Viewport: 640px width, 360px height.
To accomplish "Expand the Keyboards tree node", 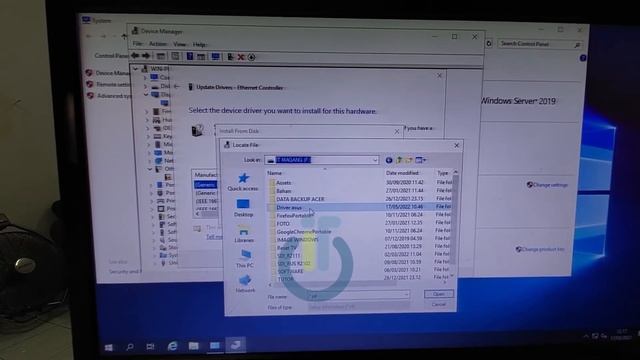I will 148,136.
